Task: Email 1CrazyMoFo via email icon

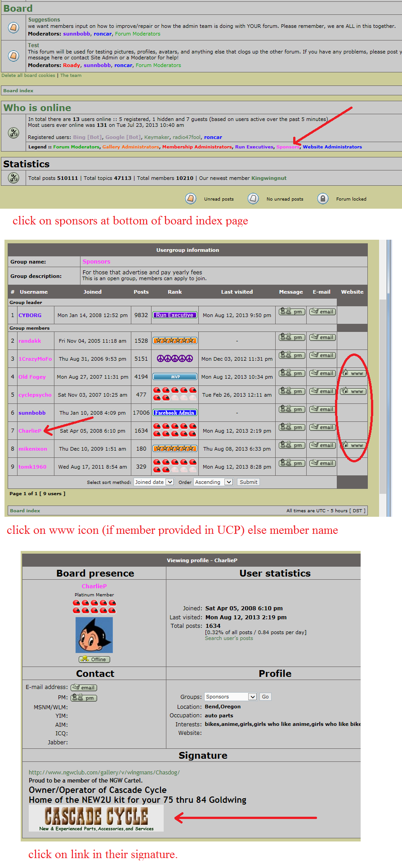Action: pyautogui.click(x=322, y=355)
